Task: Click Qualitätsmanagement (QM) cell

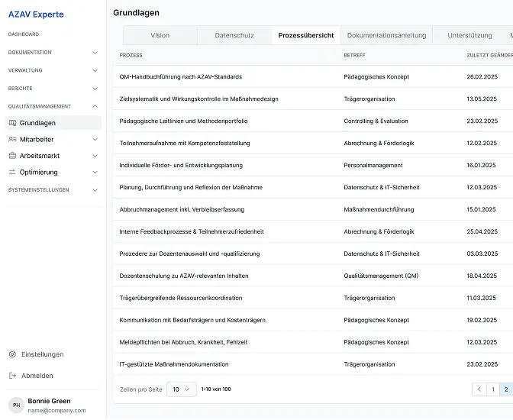Action: point(381,276)
